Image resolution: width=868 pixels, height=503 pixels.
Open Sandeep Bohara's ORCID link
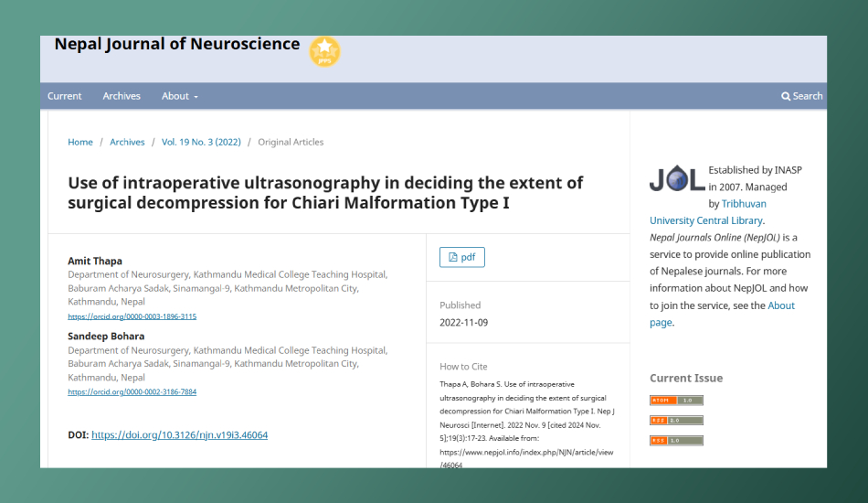tap(132, 392)
